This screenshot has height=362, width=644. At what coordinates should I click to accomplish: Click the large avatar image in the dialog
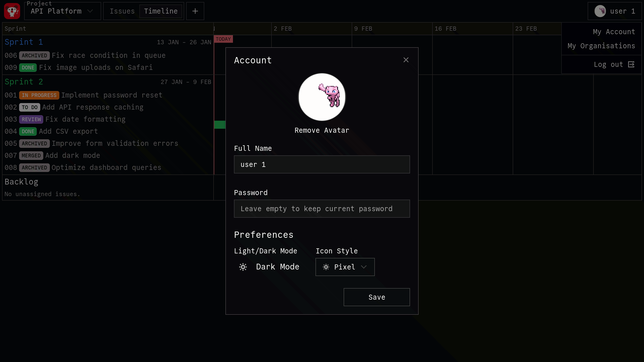(322, 97)
